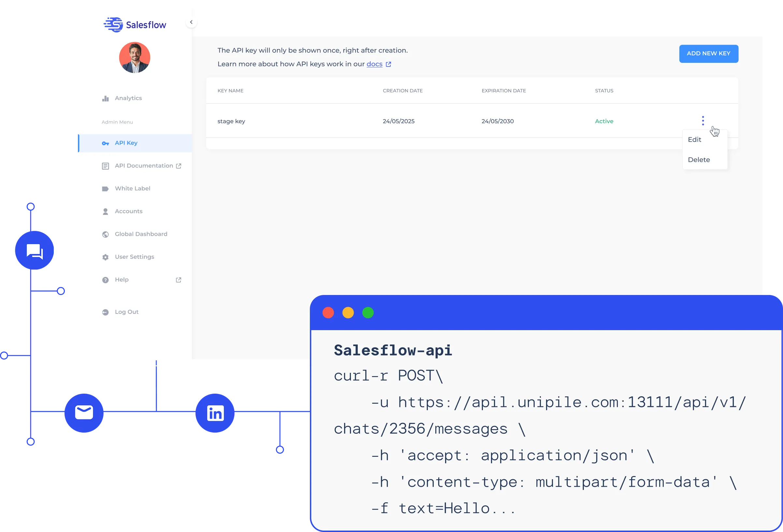Select the API Key menu item
The image size is (783, 532).
135,143
